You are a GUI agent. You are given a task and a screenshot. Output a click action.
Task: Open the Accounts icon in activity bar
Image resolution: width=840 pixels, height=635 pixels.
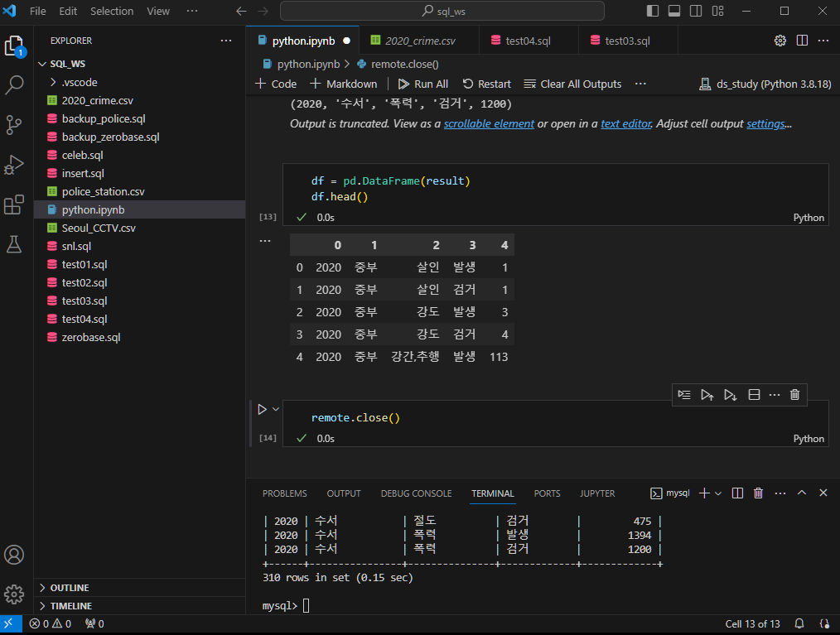(14, 555)
